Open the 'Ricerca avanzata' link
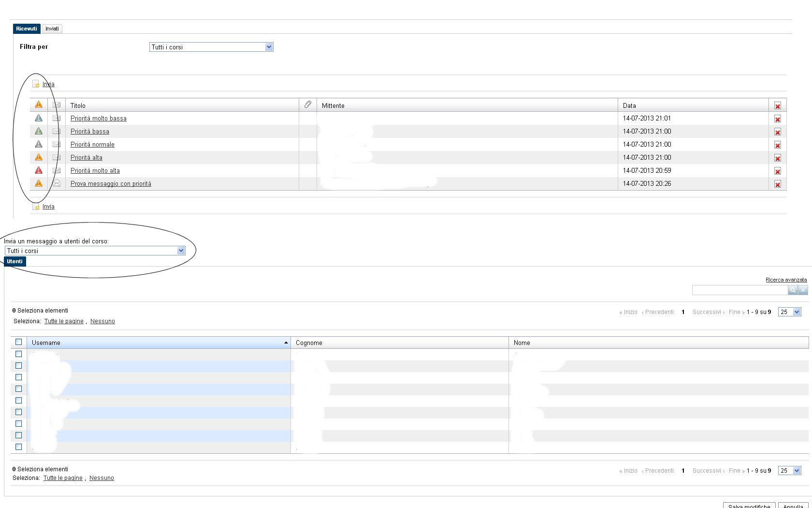Screen dimensions: 812x508 (786, 280)
